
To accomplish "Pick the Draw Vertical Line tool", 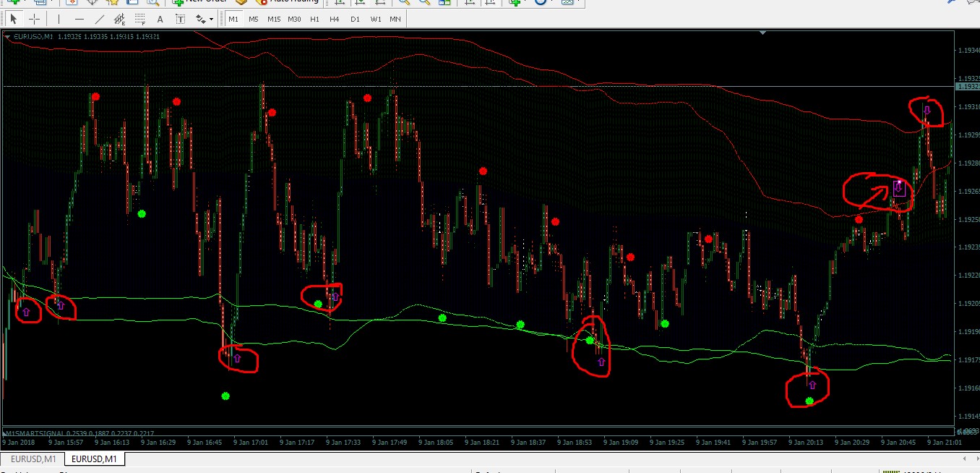I will tap(59, 19).
